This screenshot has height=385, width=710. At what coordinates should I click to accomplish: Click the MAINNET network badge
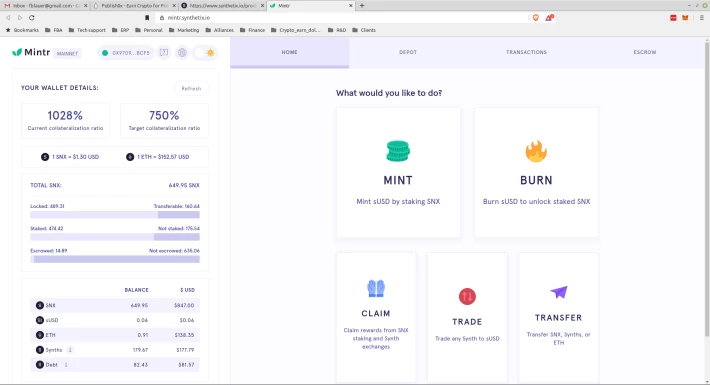67,53
